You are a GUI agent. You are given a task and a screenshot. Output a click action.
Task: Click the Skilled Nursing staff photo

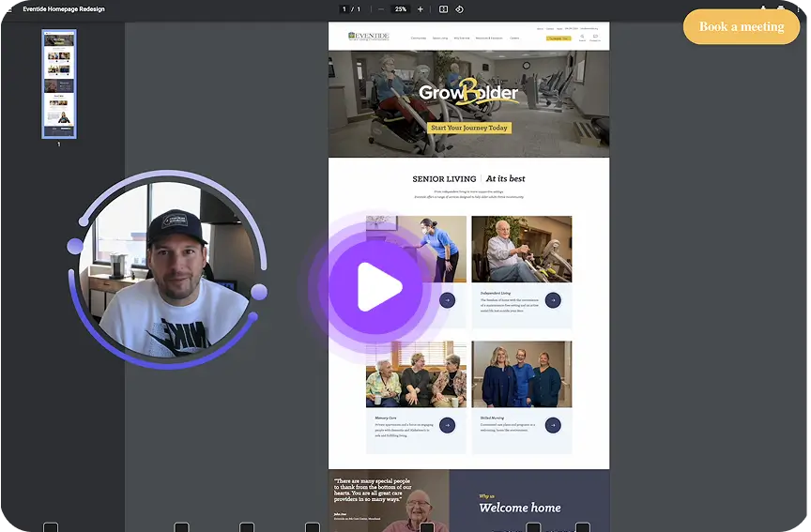point(522,374)
